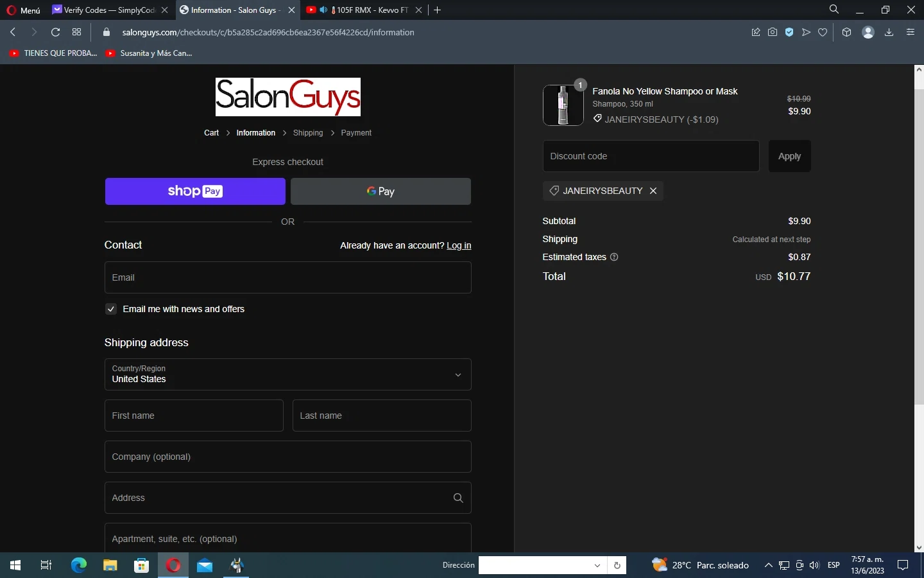Remove the JANEIRYSBEAUTY discount code

pyautogui.click(x=653, y=191)
